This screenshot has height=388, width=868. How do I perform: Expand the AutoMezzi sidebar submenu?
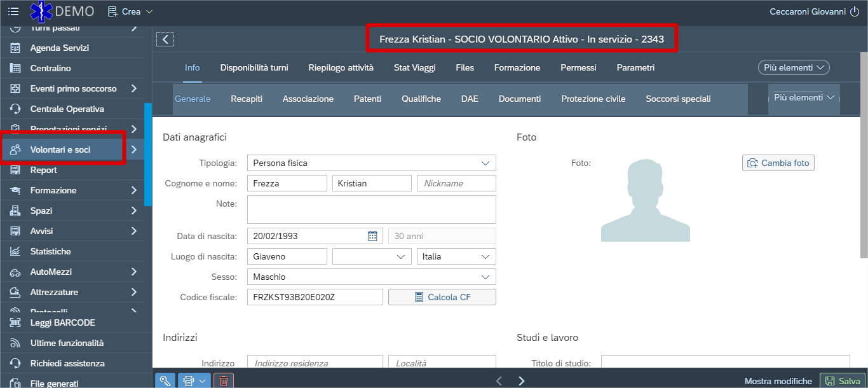click(133, 272)
